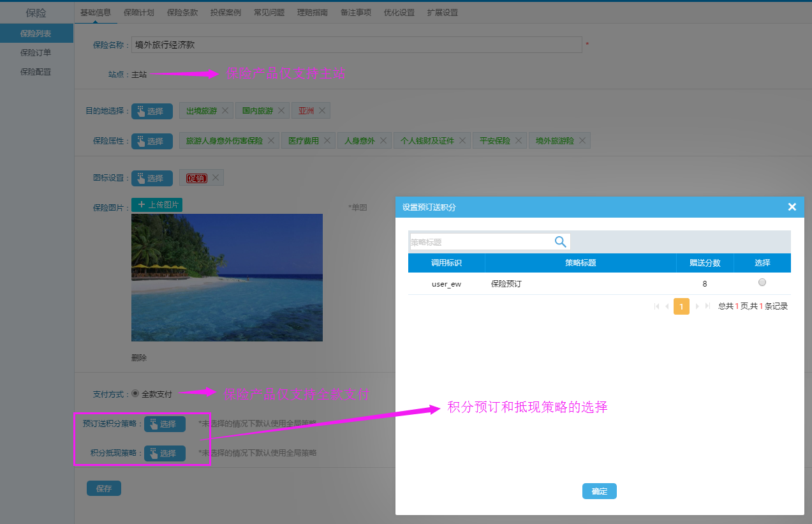812x524 pixels.
Task: Remove the 平安保险 attribute tag
Action: [519, 140]
